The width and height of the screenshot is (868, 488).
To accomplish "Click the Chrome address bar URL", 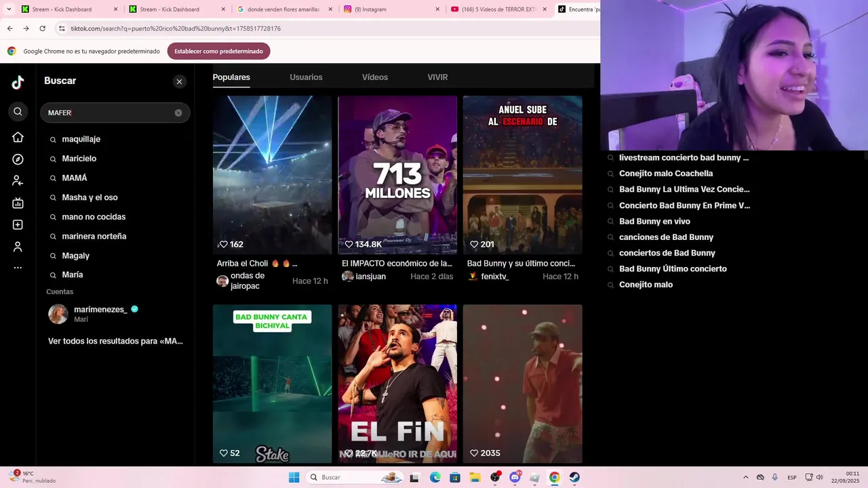I will (176, 28).
